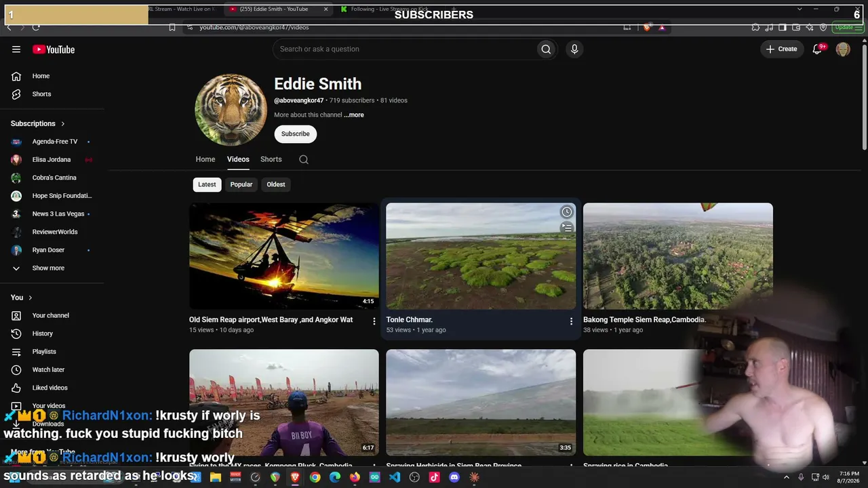Image resolution: width=868 pixels, height=488 pixels.
Task: Reload the page in the browser
Action: point(36,27)
